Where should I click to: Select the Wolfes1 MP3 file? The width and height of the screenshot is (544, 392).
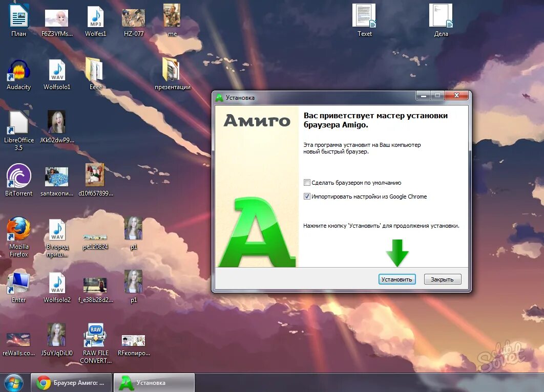pos(95,17)
